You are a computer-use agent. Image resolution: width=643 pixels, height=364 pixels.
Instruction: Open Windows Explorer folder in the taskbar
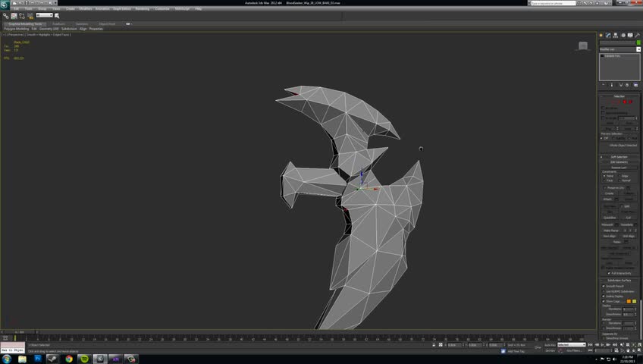pos(22,359)
